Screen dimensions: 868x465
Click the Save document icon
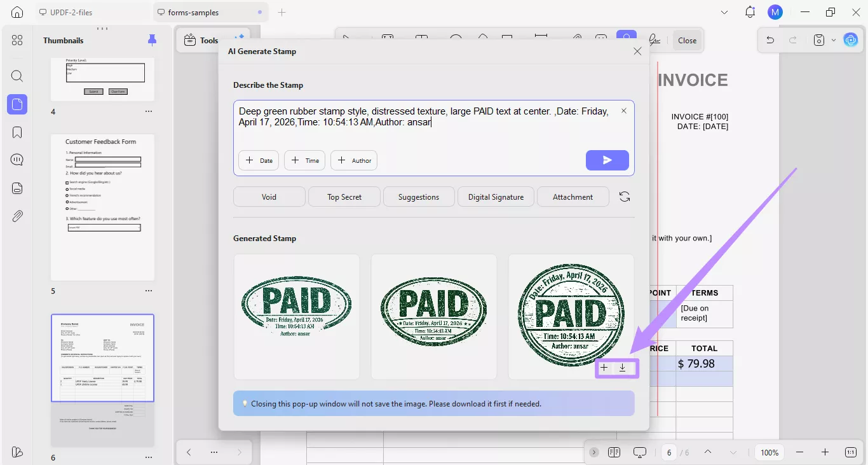pyautogui.click(x=818, y=39)
